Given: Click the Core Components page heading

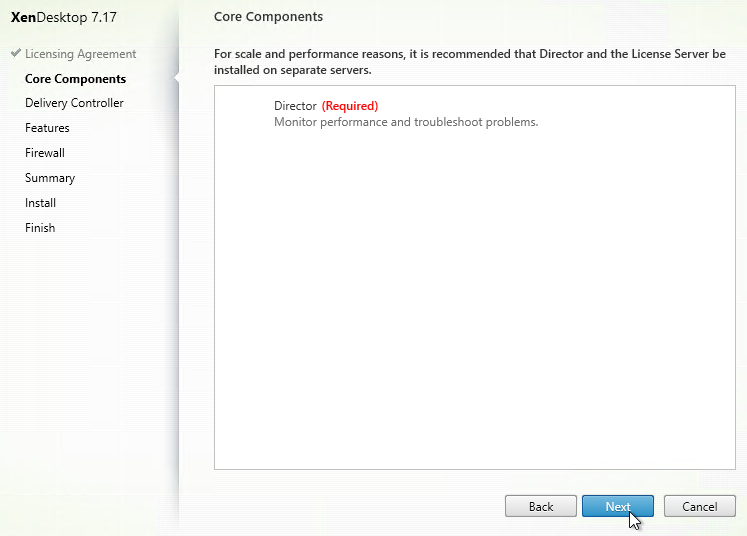Looking at the screenshot, I should (268, 17).
